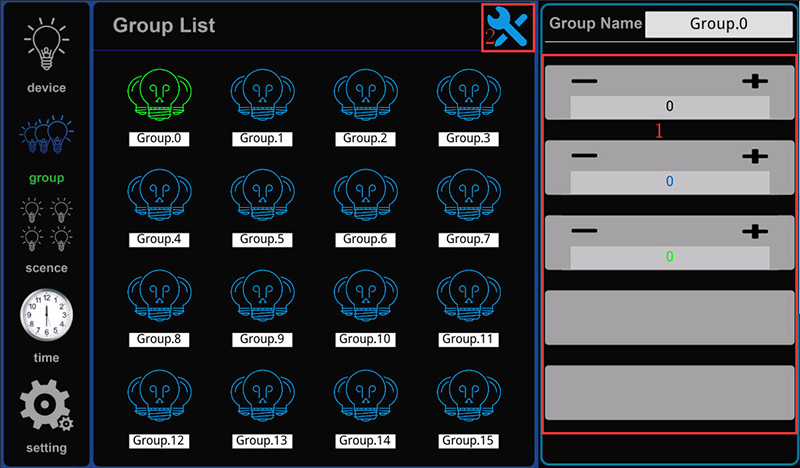This screenshot has height=468, width=800.
Task: Open the scence four-bulb icon
Action: (x=46, y=225)
